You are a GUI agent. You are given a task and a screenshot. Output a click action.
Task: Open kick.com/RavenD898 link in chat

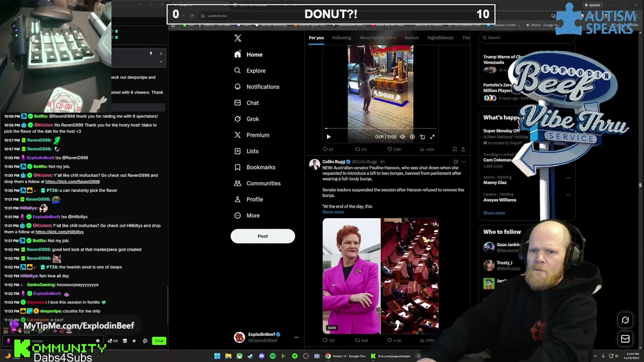pos(72,182)
